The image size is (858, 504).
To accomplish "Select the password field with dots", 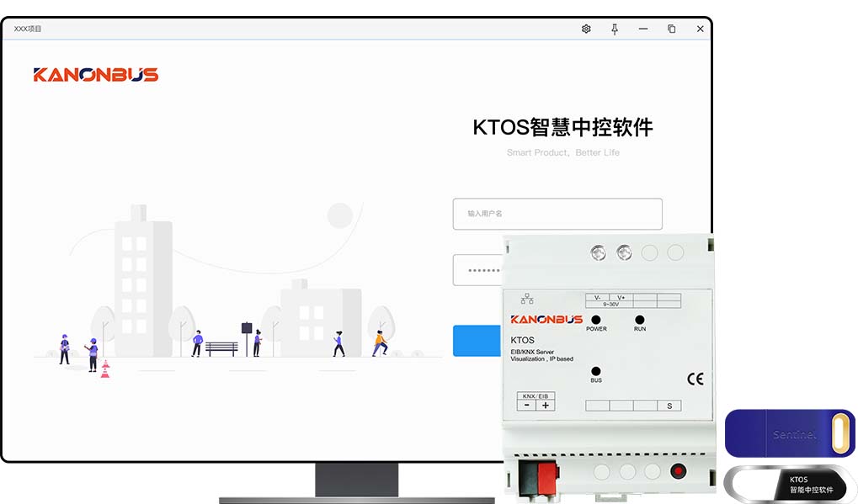I will coord(477,270).
